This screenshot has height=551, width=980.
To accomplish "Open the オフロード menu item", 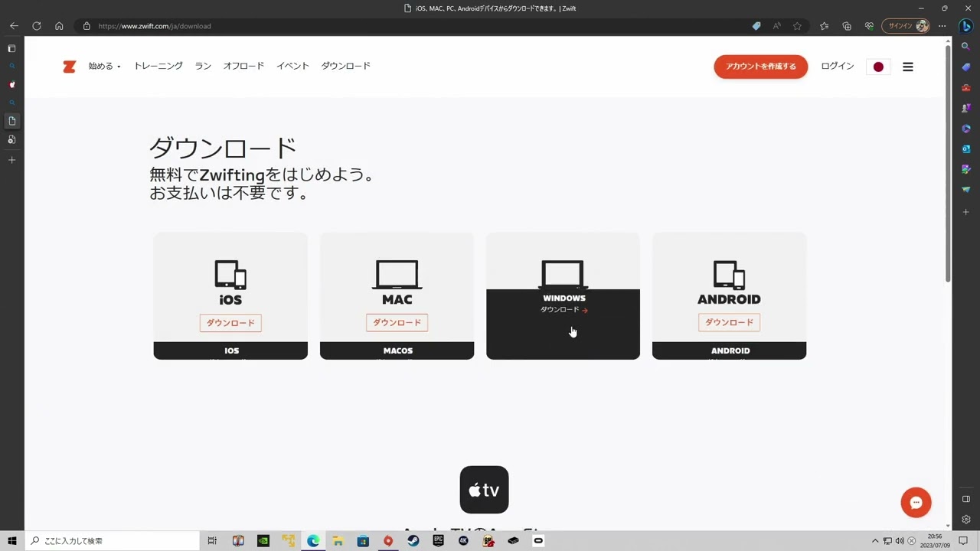I will [243, 66].
